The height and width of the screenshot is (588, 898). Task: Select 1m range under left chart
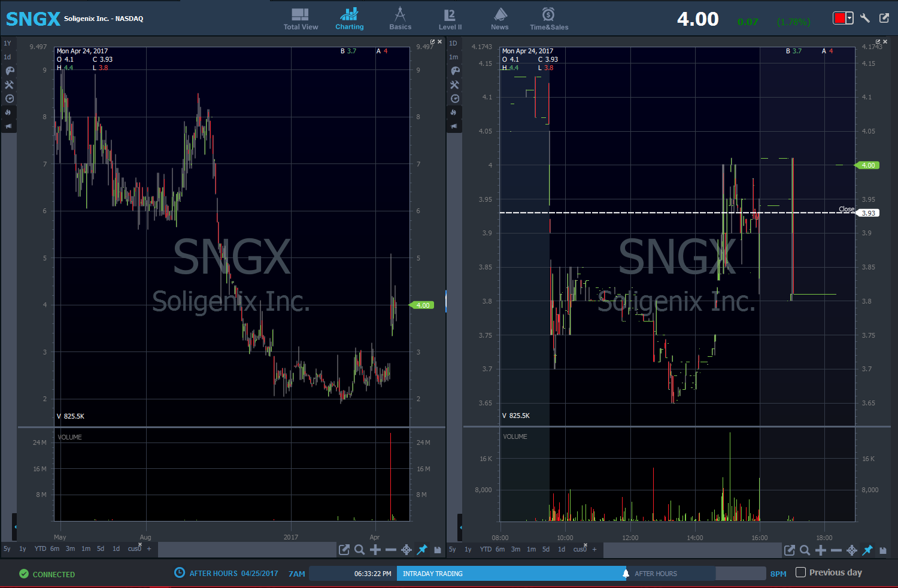[x=86, y=549]
